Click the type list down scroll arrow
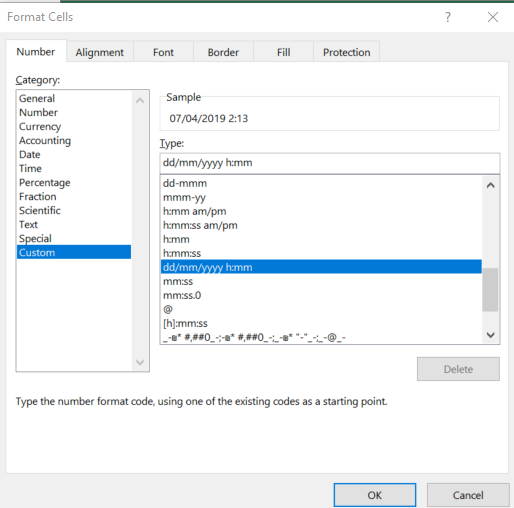 (x=490, y=335)
